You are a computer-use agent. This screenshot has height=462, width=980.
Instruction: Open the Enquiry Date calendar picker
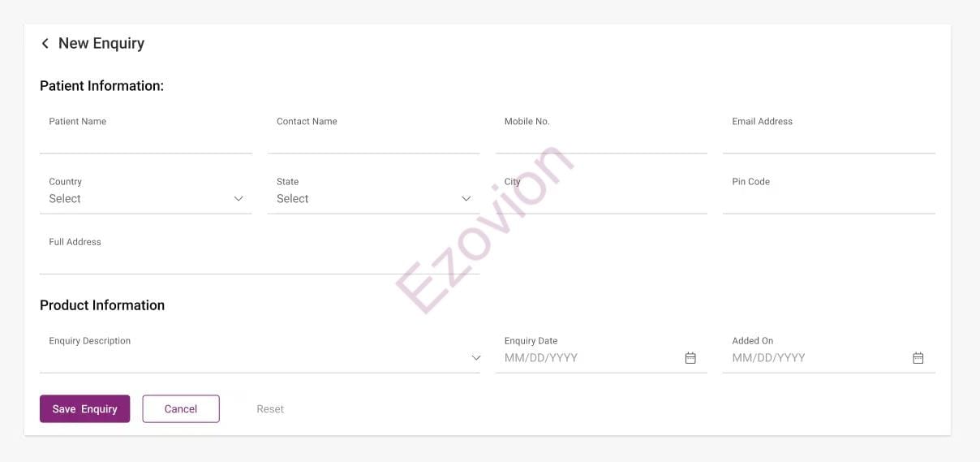pos(690,358)
